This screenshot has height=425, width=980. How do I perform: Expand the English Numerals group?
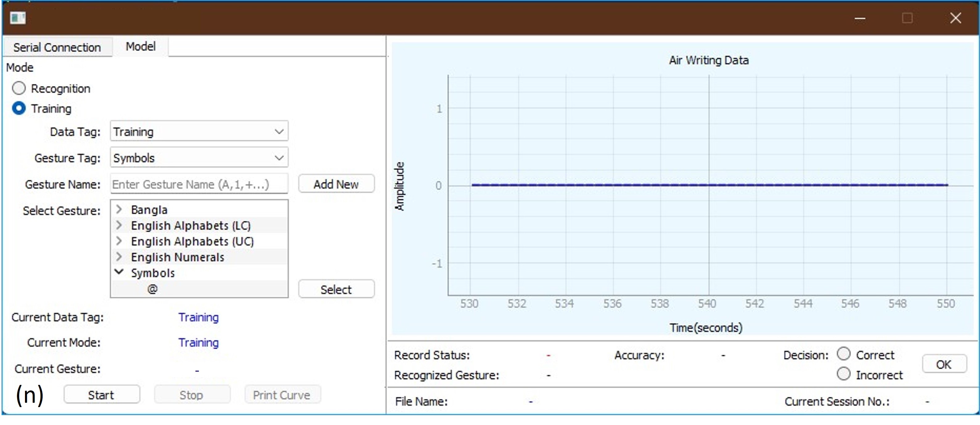tap(119, 257)
